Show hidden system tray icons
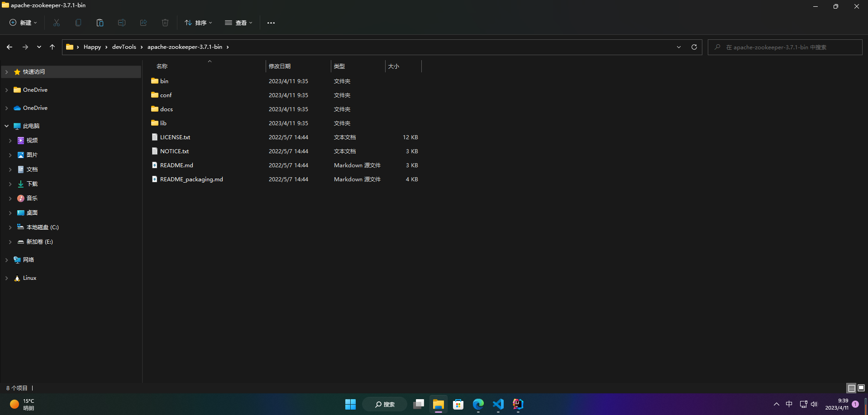 pyautogui.click(x=777, y=404)
